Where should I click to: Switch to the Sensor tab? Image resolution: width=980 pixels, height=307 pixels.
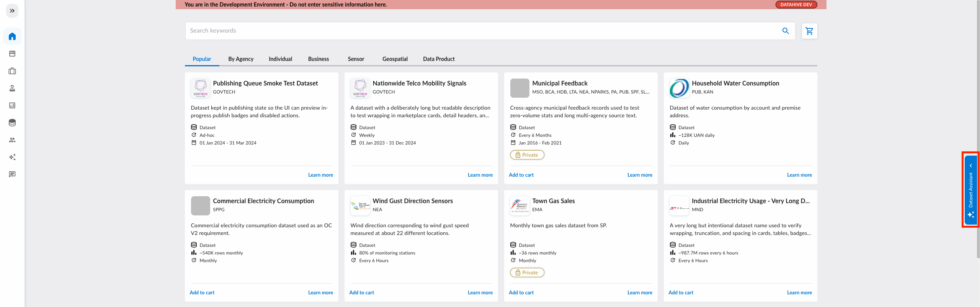pos(356,59)
